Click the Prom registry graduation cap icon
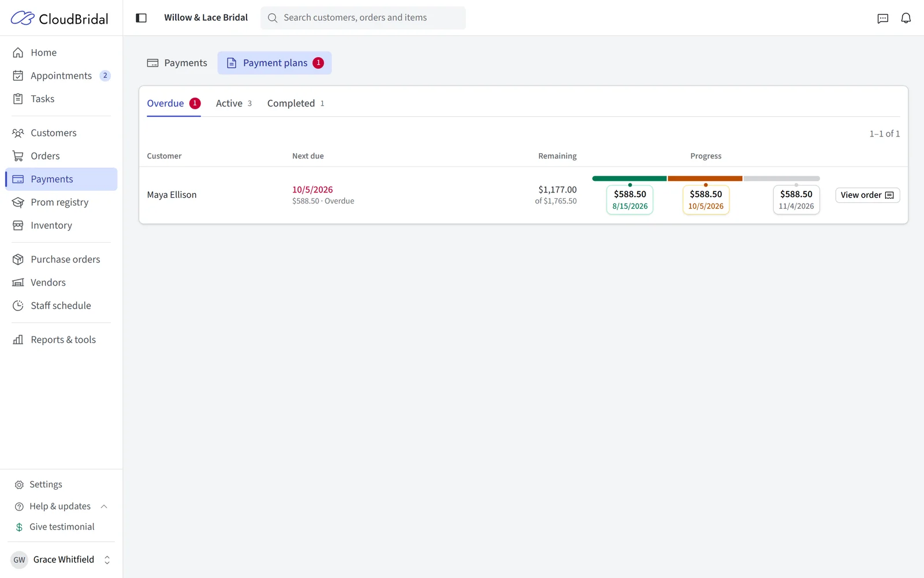Image resolution: width=924 pixels, height=578 pixels. [x=18, y=202]
